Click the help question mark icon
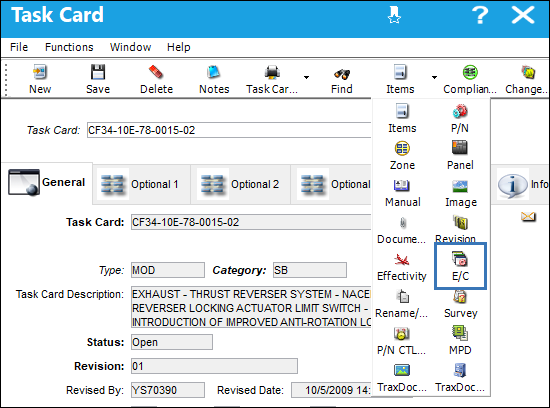This screenshot has width=550, height=408. (479, 15)
